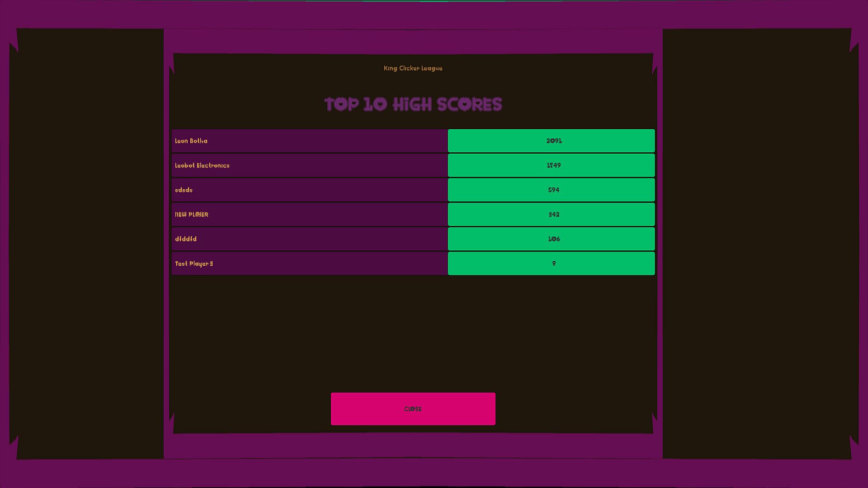This screenshot has height=488, width=868.
Task: Click the TOP 10 HIGH SCORES heading
Action: (x=413, y=104)
